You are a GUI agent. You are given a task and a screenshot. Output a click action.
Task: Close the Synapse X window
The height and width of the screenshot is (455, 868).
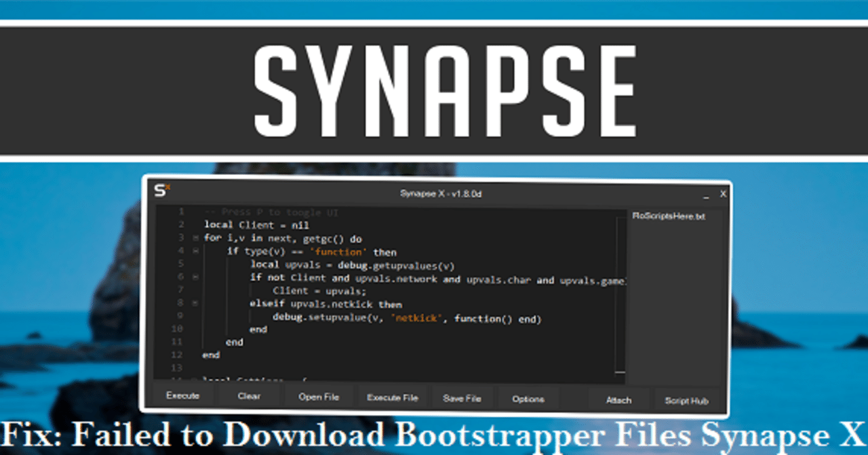click(x=723, y=194)
